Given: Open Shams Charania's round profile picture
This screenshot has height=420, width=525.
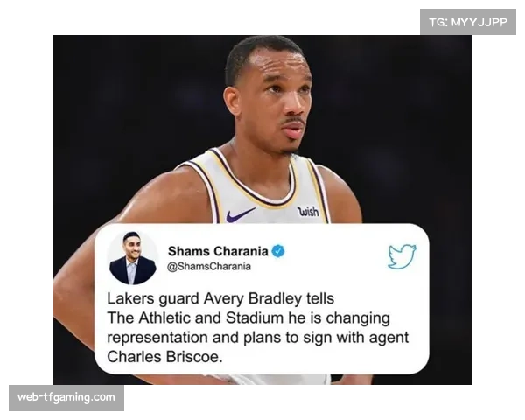Looking at the screenshot, I should point(133,258).
